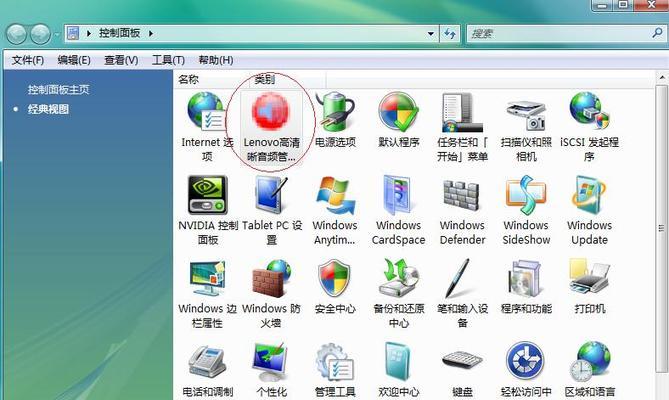The image size is (669, 400).
Task: Open 个性化 icon
Action: 271,362
